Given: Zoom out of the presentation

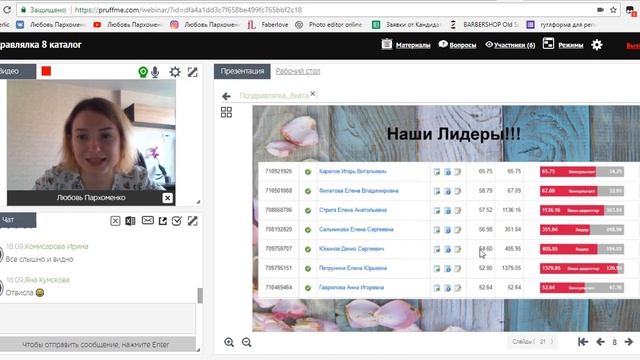Looking at the screenshot, I should coord(247,342).
